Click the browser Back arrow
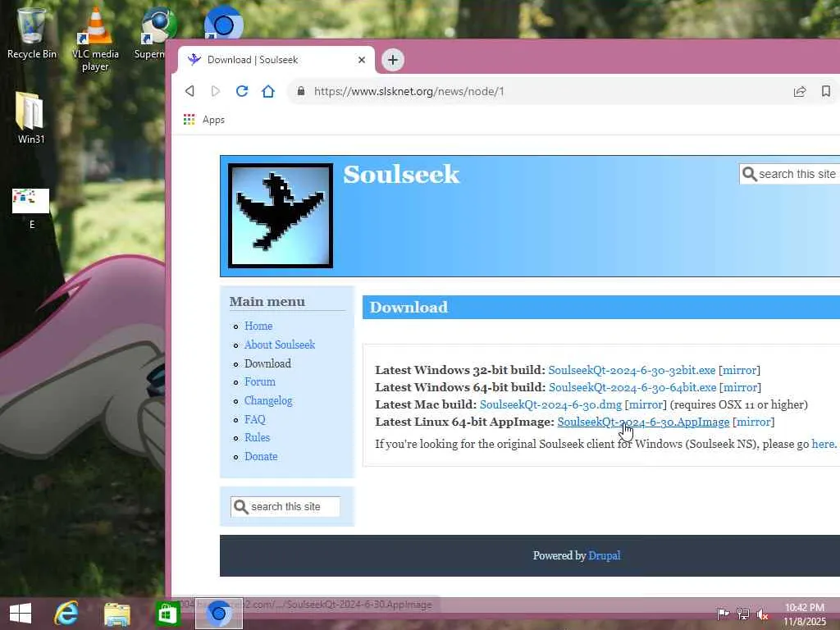Screen dimensions: 840x630 coord(189,91)
